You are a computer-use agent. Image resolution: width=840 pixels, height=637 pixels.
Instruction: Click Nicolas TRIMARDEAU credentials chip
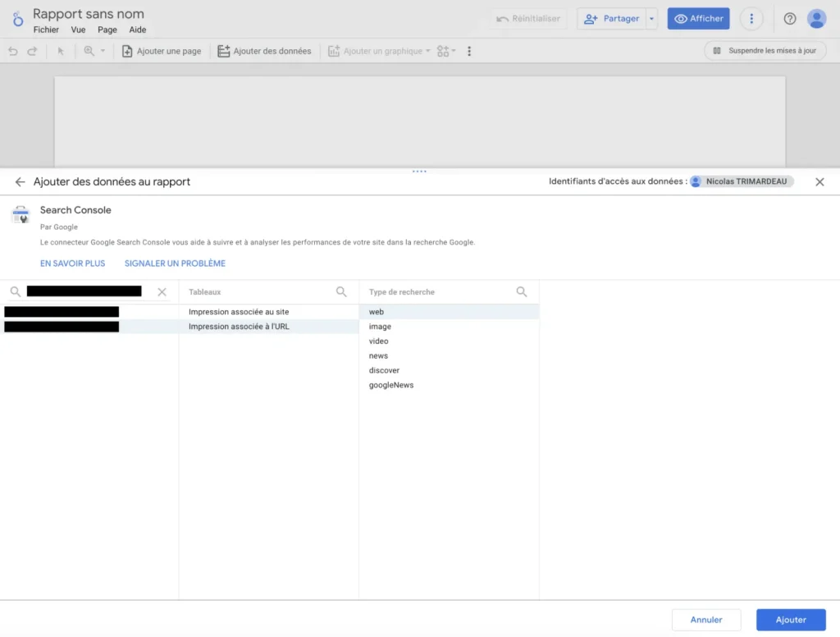point(742,181)
